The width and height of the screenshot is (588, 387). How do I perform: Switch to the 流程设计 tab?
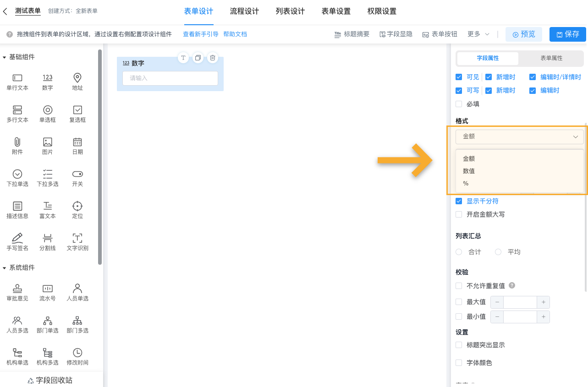click(x=244, y=11)
